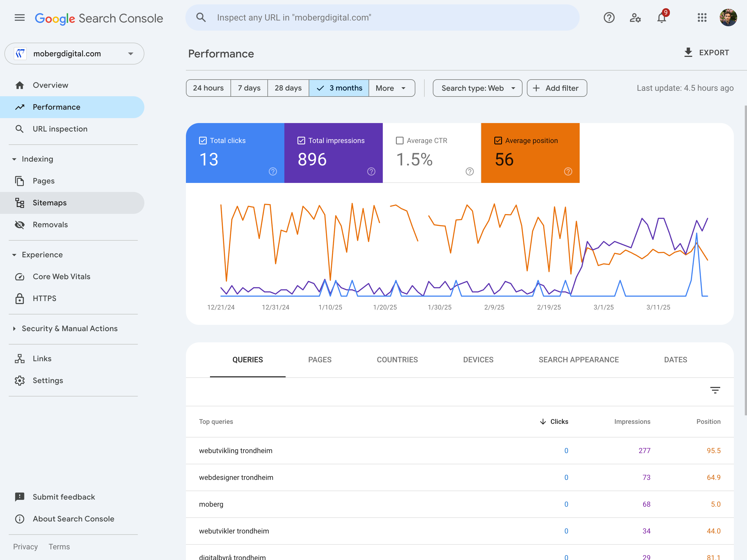The height and width of the screenshot is (560, 747).
Task: Open the Help question mark icon
Action: click(609, 17)
